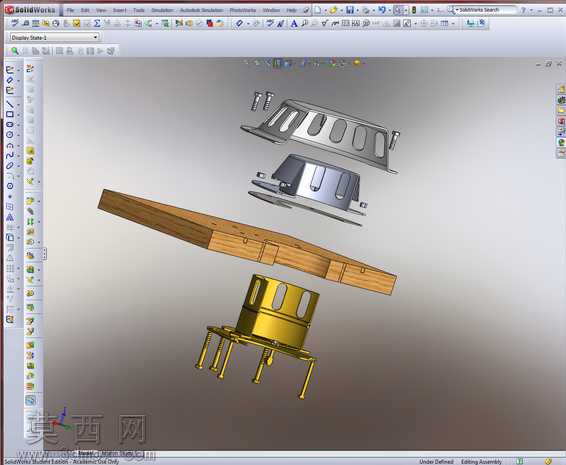Click the green search magnifier icon
This screenshot has height=465, width=566.
(x=15, y=51)
